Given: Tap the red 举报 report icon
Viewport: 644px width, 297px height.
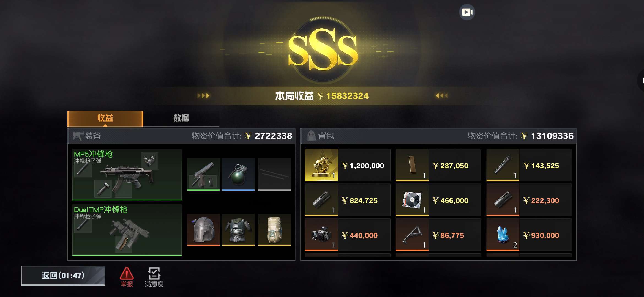Looking at the screenshot, I should [127, 277].
